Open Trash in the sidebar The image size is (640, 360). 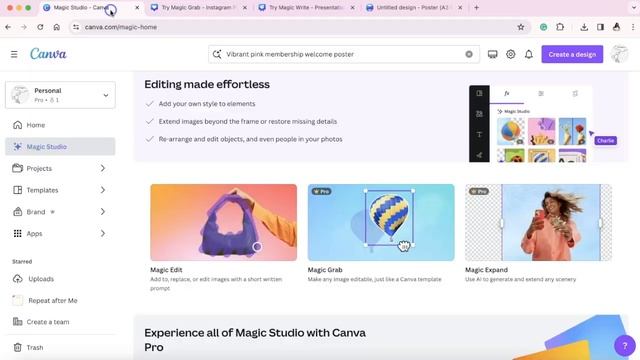60,347
